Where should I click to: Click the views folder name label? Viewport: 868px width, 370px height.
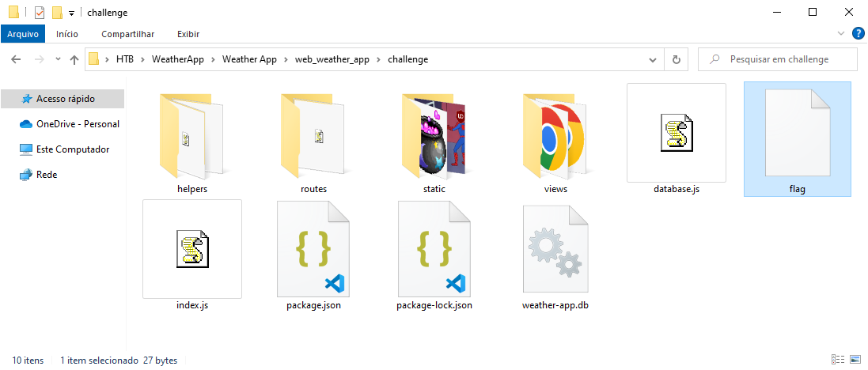[555, 189]
